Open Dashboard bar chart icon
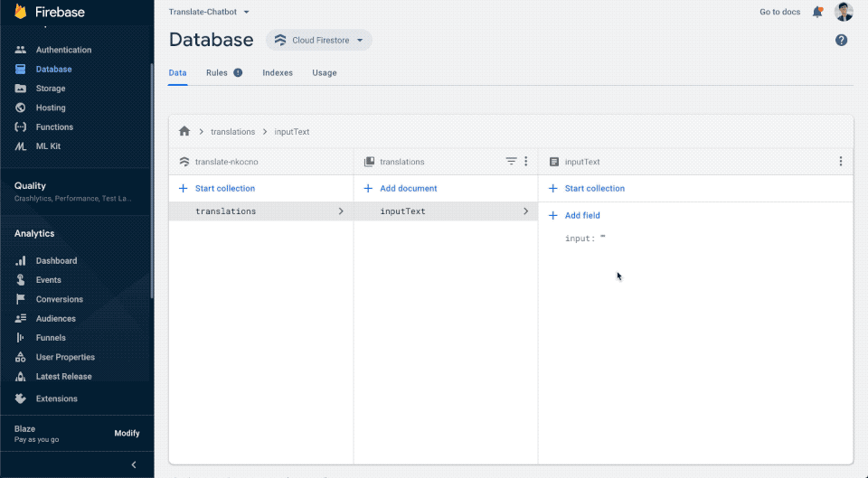868x478 pixels. click(x=21, y=260)
